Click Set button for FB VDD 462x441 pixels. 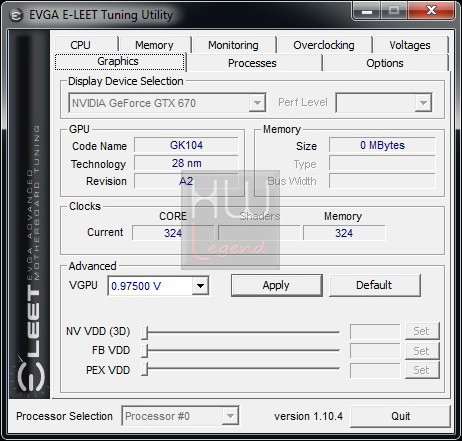(422, 351)
